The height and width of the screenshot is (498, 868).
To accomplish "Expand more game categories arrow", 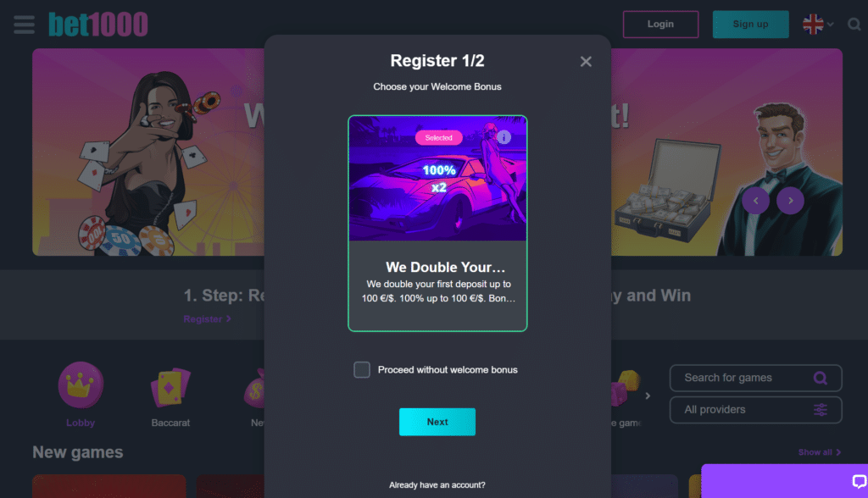I will coord(648,396).
